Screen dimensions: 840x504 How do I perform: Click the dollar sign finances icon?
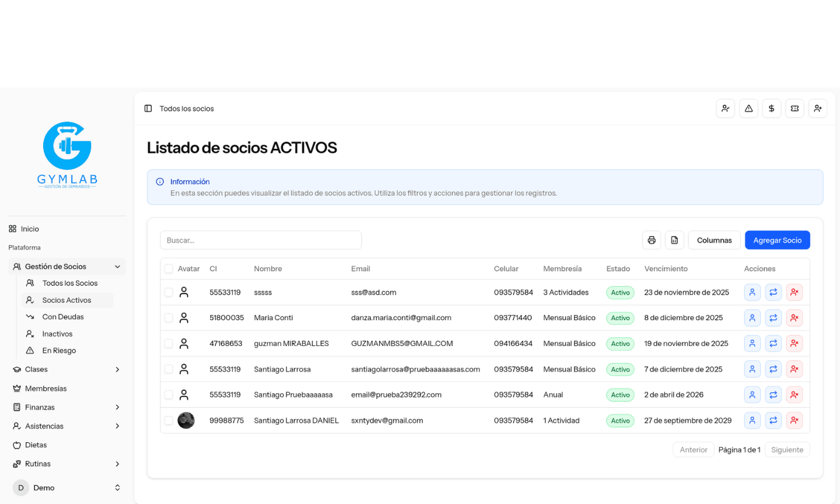(771, 108)
